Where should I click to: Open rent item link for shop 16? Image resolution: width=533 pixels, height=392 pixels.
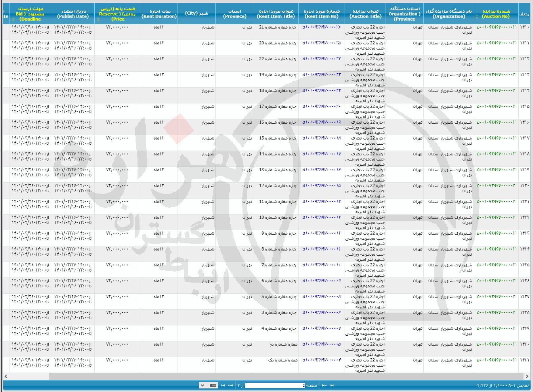[x=321, y=122]
